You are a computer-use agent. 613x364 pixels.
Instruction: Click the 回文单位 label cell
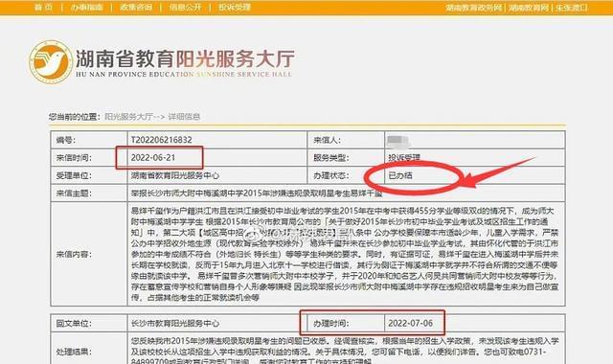89,324
